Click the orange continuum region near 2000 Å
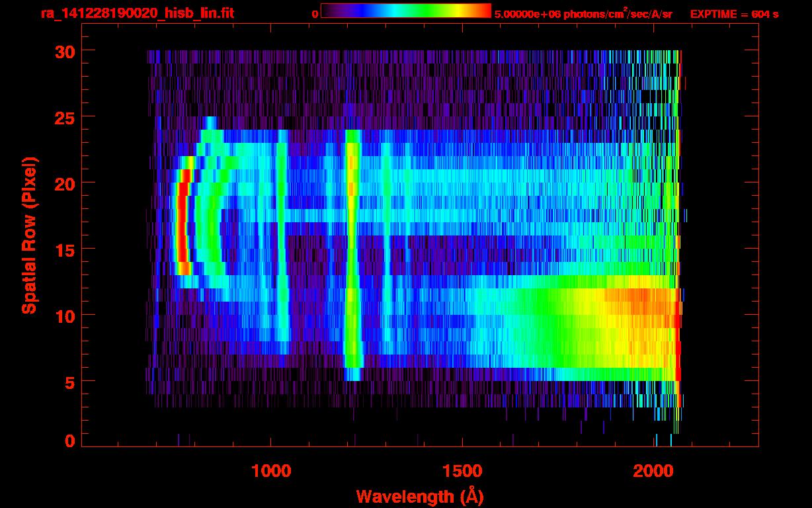 click(x=641, y=301)
